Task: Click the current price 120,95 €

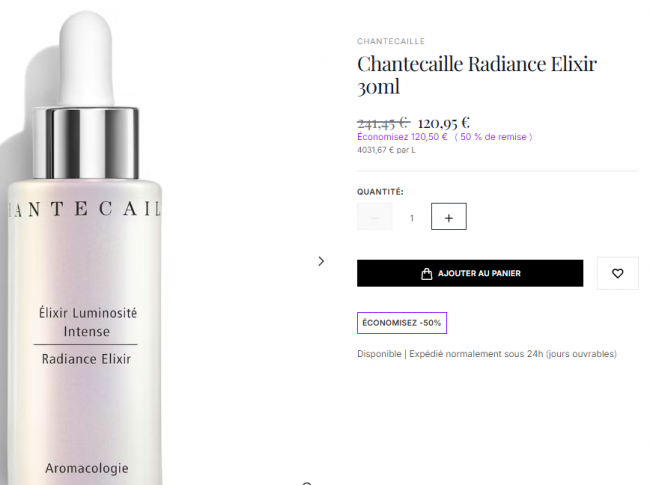Action: pyautogui.click(x=444, y=123)
